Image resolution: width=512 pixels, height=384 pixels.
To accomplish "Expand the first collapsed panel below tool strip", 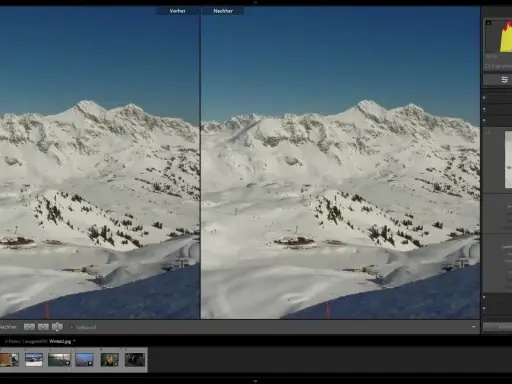I will (x=484, y=98).
